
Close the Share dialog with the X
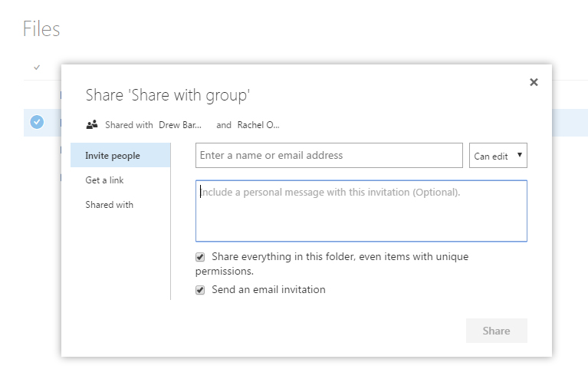(534, 82)
